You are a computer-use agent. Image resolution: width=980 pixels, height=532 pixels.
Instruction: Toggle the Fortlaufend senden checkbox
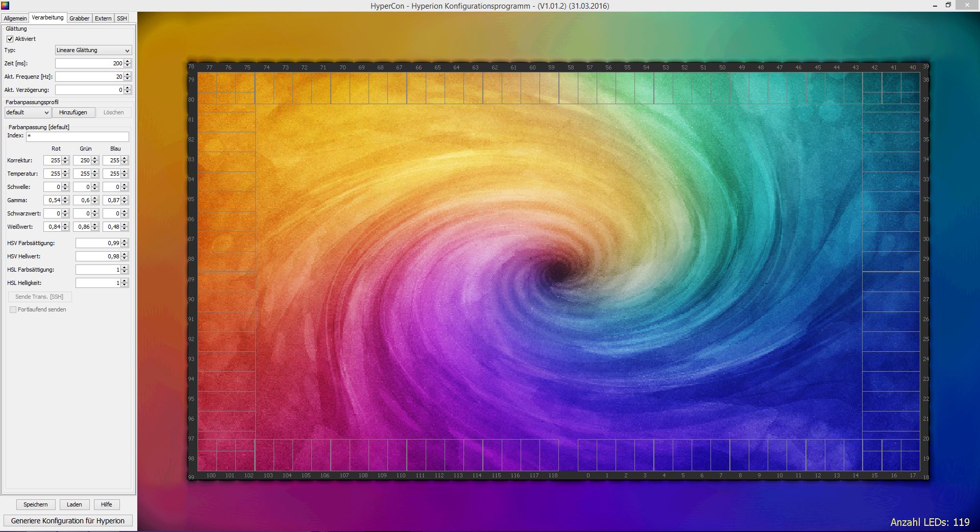(x=13, y=310)
